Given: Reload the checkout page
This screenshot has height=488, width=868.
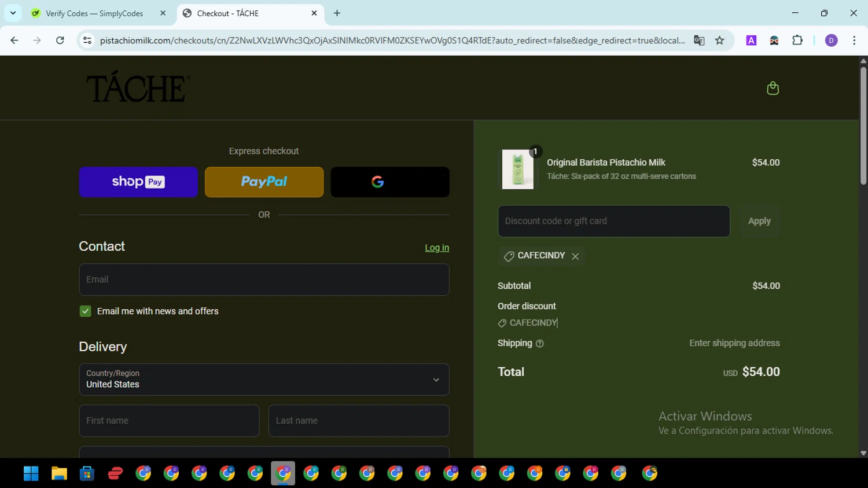Looking at the screenshot, I should (x=60, y=41).
